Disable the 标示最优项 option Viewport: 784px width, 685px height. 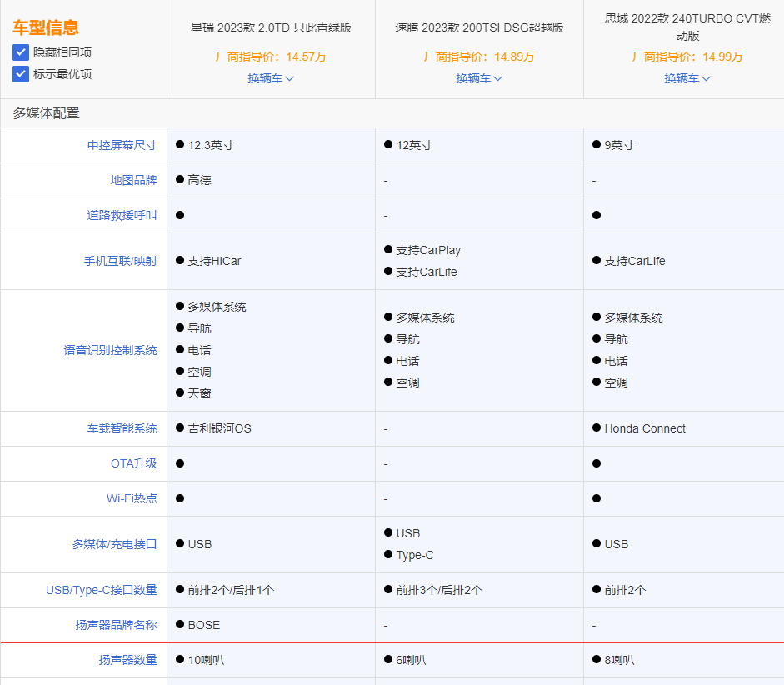click(x=22, y=75)
